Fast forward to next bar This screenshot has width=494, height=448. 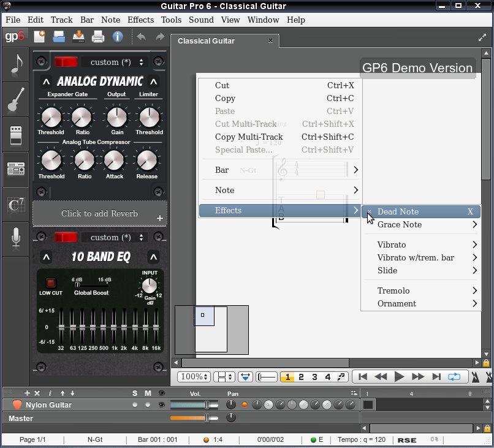418,377
